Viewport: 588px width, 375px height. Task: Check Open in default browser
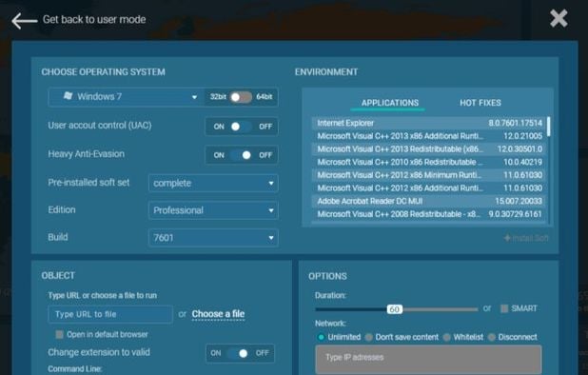[59, 334]
